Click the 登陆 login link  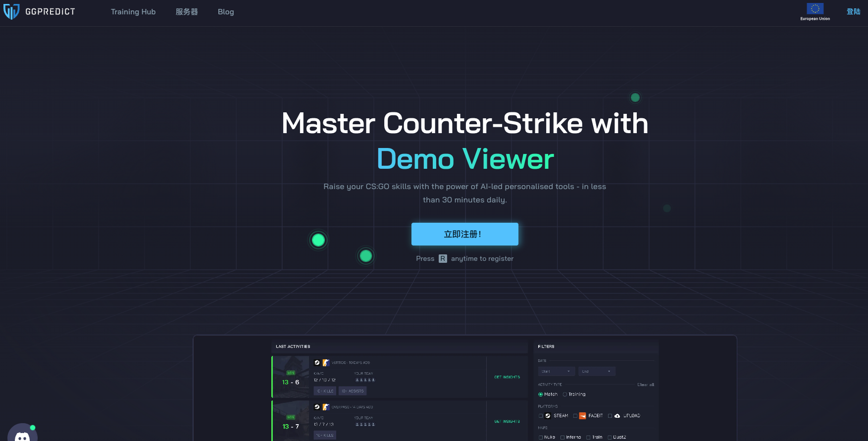[x=853, y=11]
